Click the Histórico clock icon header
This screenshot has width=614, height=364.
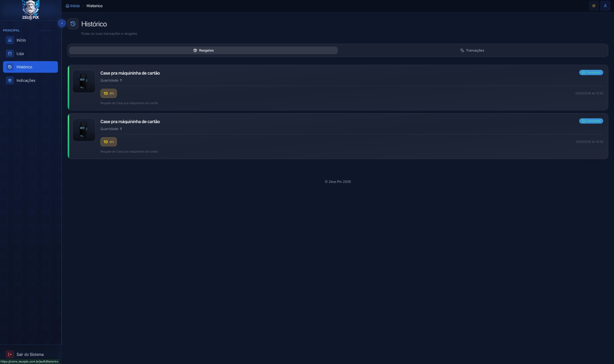click(x=73, y=24)
